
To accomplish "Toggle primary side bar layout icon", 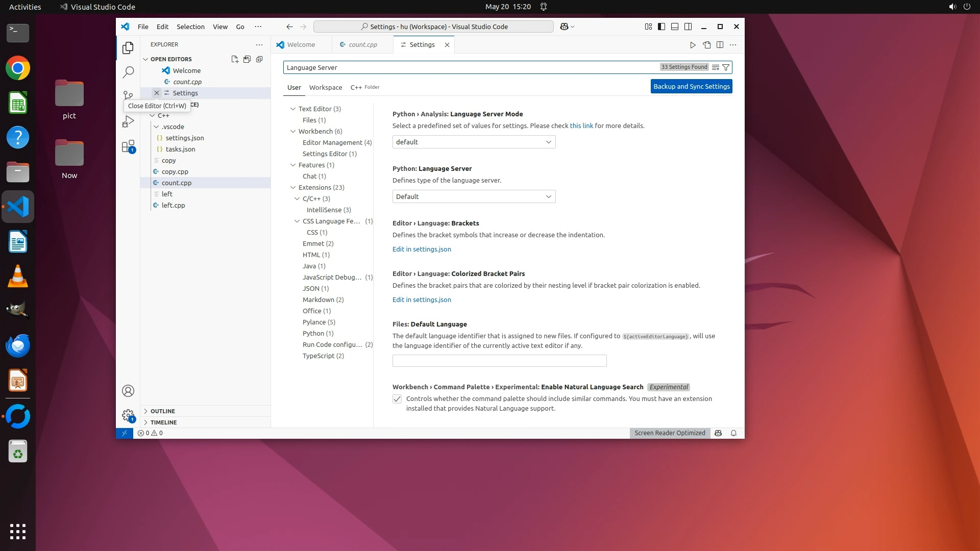I will click(x=661, y=27).
